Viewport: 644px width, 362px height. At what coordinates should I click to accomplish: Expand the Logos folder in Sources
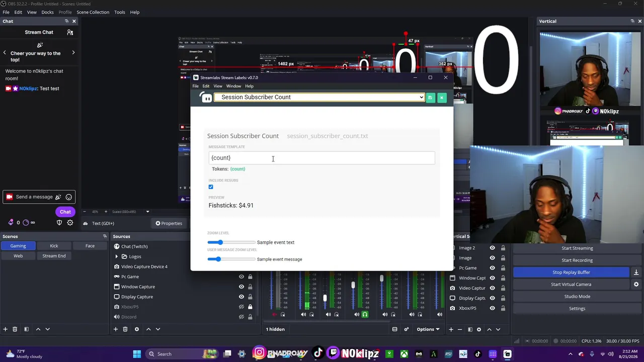coord(117,256)
